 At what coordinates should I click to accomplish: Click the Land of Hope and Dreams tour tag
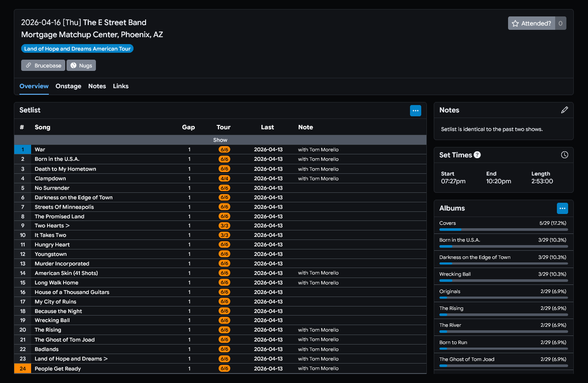pos(77,49)
